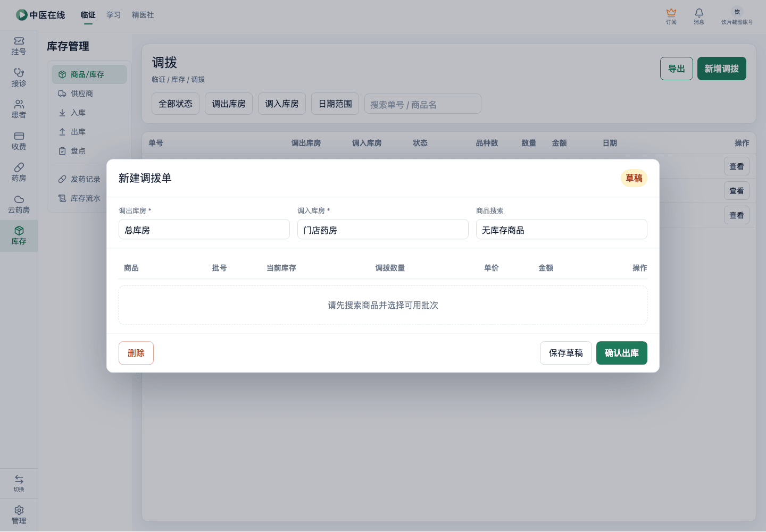The height and width of the screenshot is (532, 766).
Task: Click the 发药记录 pill icon
Action: (x=62, y=179)
